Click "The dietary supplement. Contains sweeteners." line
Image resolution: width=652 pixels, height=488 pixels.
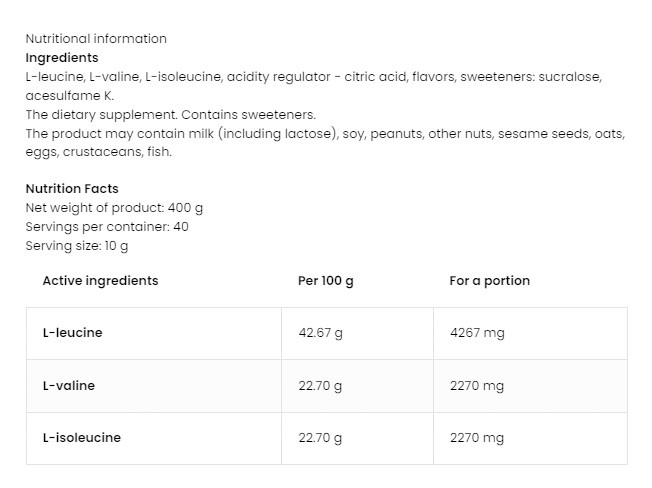170,115
